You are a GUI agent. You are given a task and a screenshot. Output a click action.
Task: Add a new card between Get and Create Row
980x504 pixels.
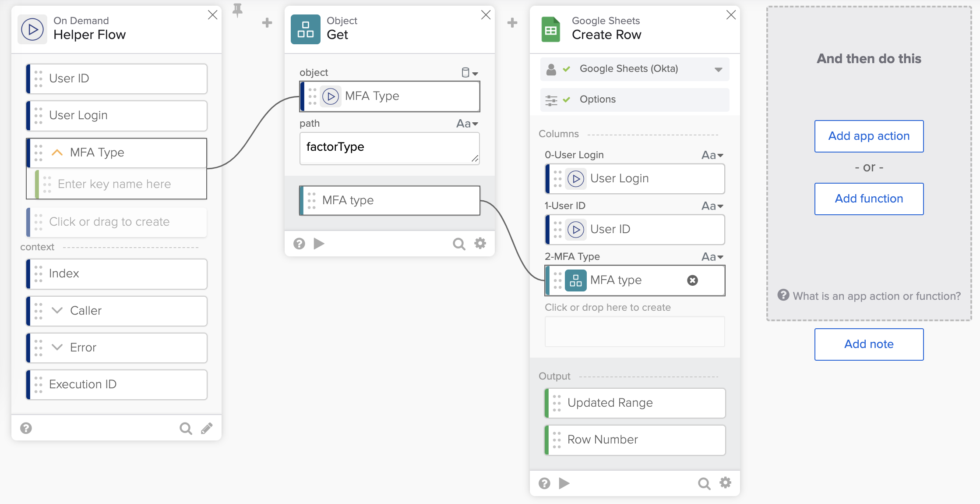point(511,23)
